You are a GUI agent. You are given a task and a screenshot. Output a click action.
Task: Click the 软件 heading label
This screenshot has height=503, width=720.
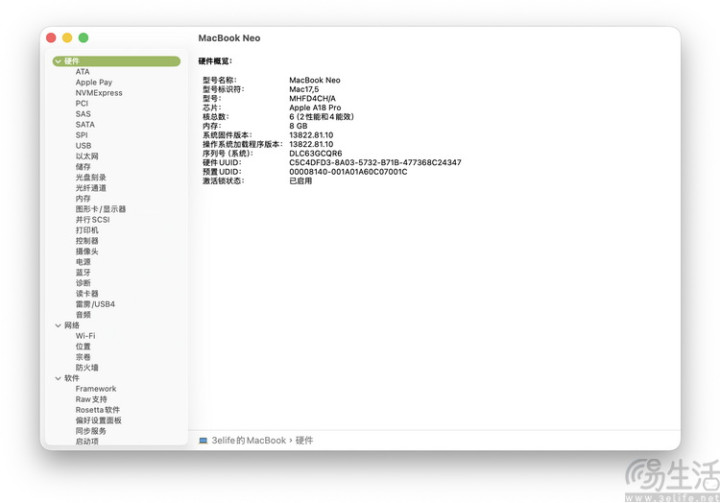(x=72, y=378)
